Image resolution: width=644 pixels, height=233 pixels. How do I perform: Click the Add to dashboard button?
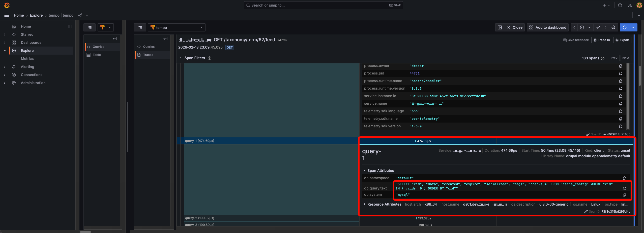[x=547, y=27]
